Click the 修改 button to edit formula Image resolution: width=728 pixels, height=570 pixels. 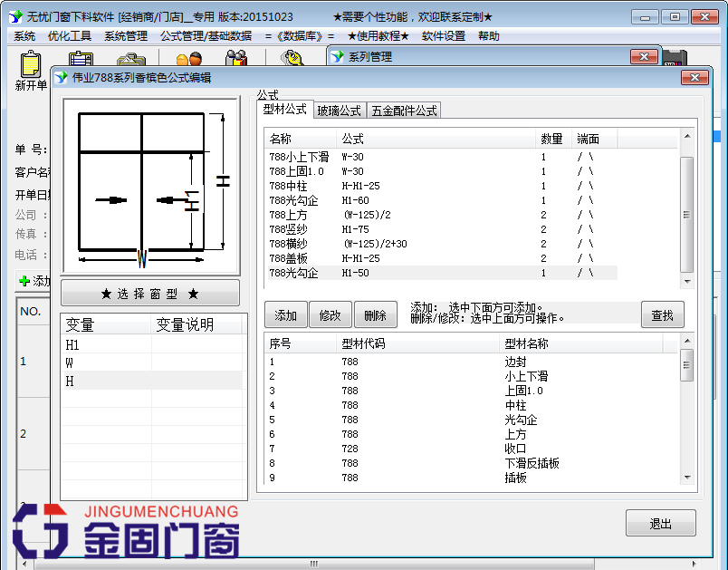pos(331,314)
